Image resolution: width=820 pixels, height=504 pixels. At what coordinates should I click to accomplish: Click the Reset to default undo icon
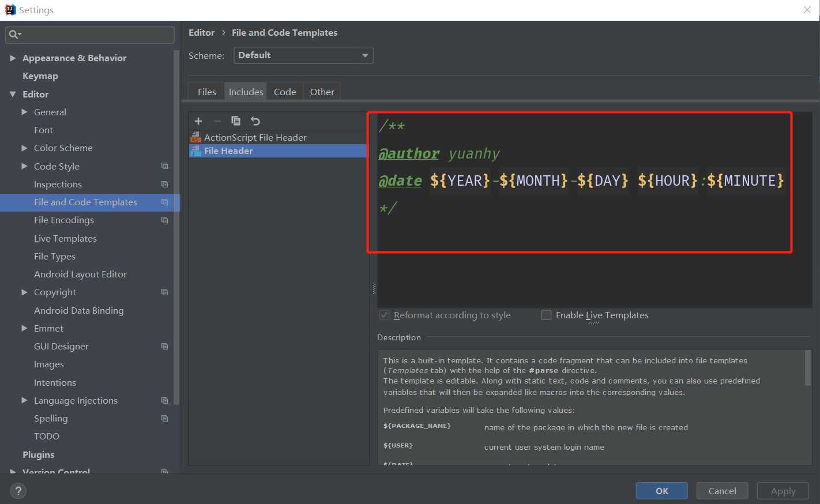[255, 121]
